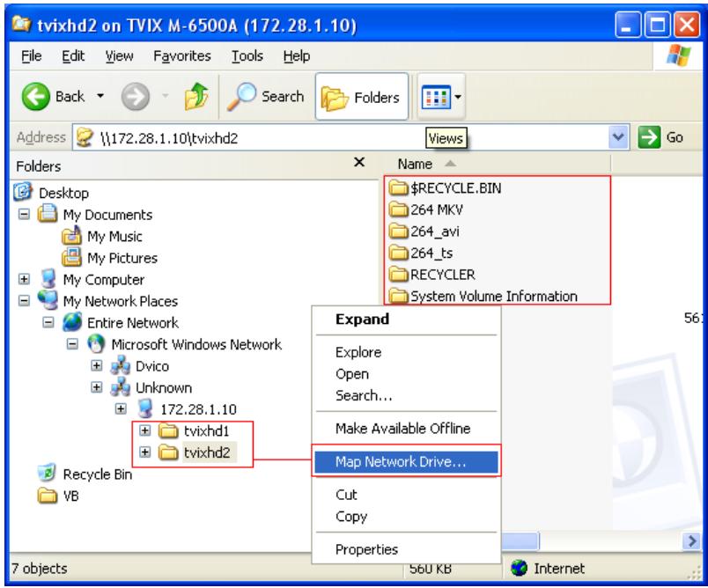Image resolution: width=708 pixels, height=588 pixels.
Task: Open the File menu
Action: [x=31, y=56]
